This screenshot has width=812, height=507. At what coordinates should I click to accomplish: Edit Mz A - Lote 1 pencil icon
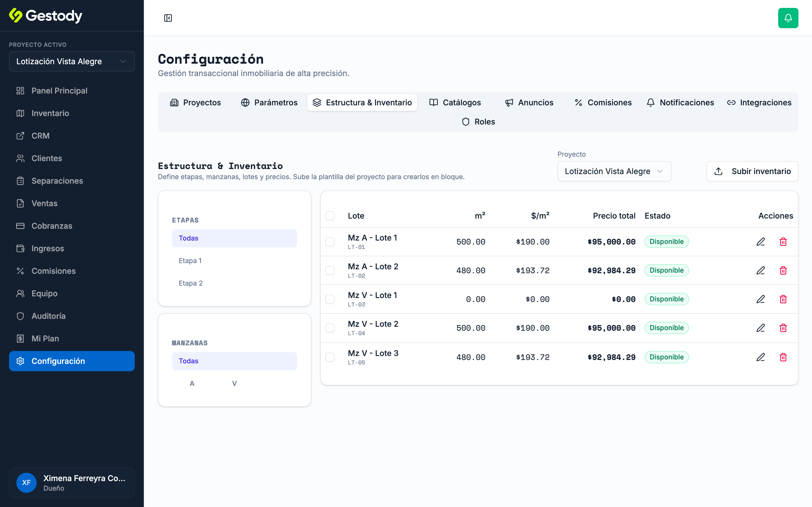pyautogui.click(x=761, y=242)
